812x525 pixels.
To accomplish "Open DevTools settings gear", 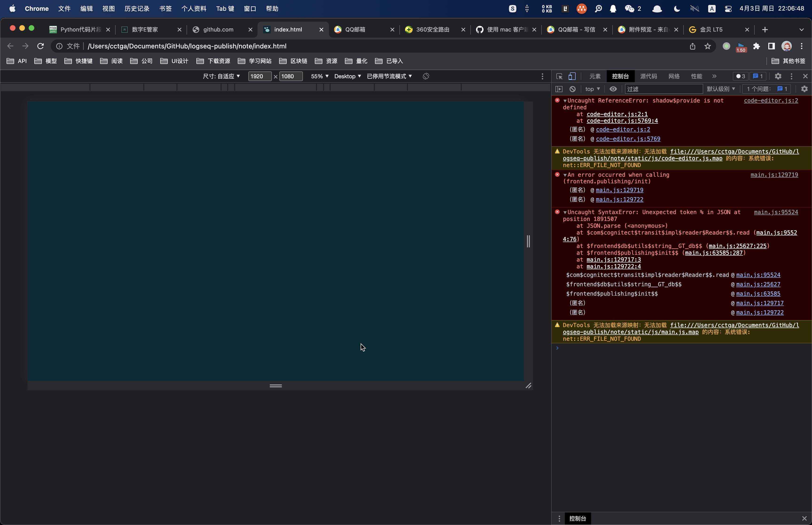I will coord(778,76).
